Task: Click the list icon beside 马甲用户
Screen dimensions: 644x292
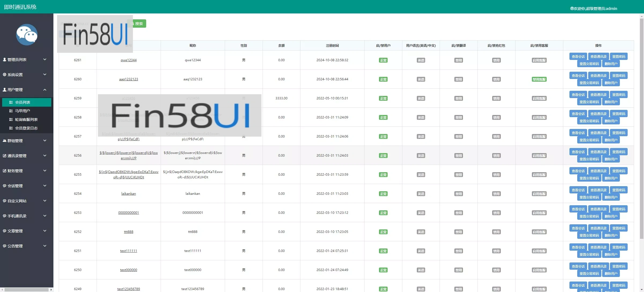Action: 11,111
